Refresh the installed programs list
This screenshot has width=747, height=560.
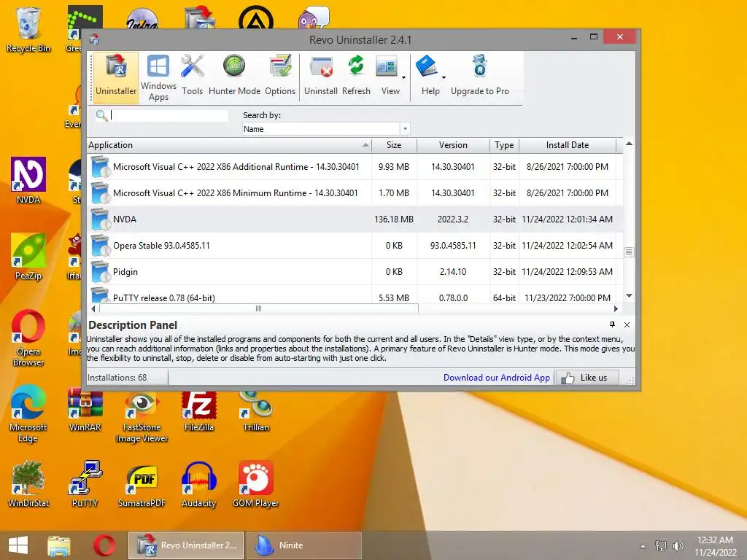click(x=356, y=75)
